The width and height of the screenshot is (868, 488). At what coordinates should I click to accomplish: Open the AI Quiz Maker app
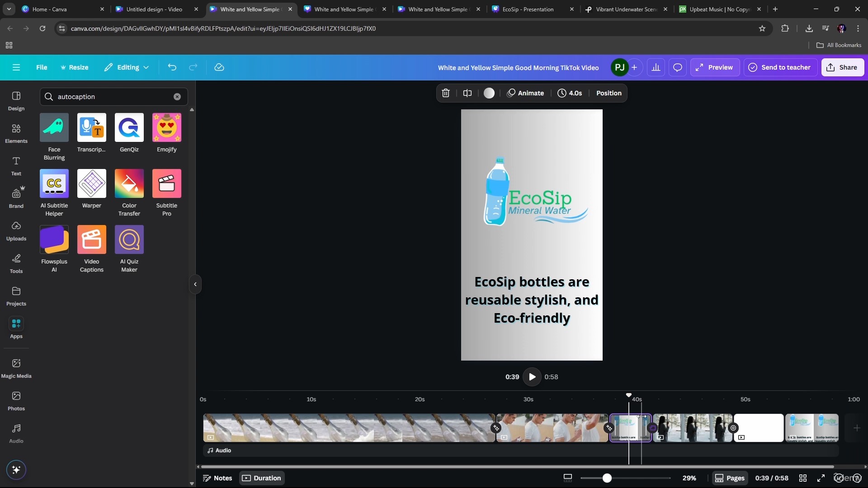[129, 239]
